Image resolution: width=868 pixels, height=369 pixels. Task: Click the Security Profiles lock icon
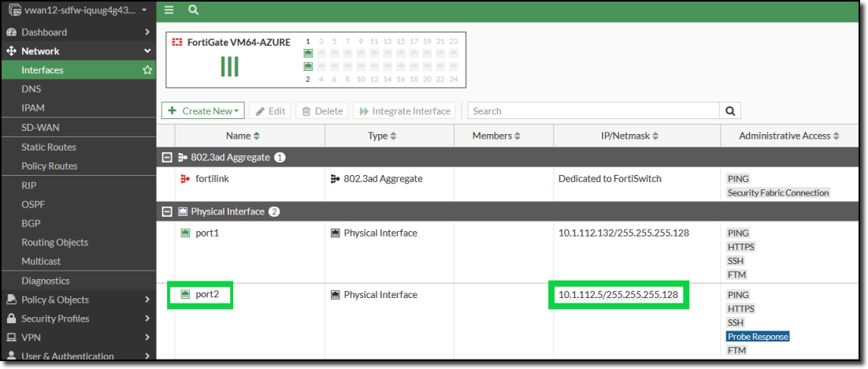click(x=11, y=319)
